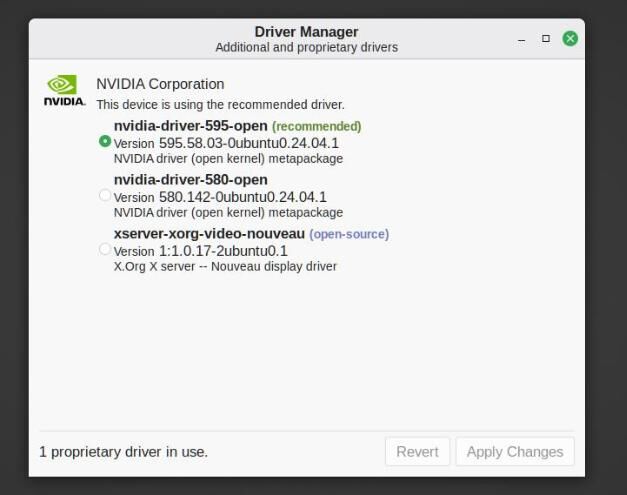627x495 pixels.
Task: Maximize the Driver Manager window
Action: (545, 38)
